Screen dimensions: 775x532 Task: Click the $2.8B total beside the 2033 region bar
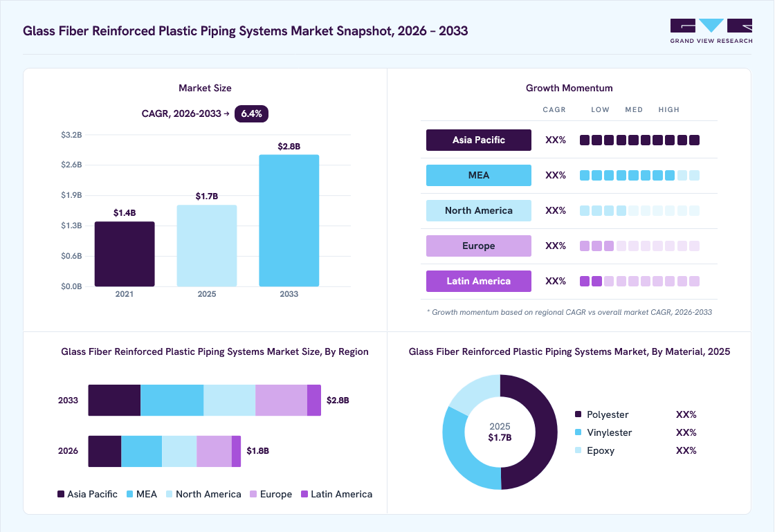coord(338,400)
